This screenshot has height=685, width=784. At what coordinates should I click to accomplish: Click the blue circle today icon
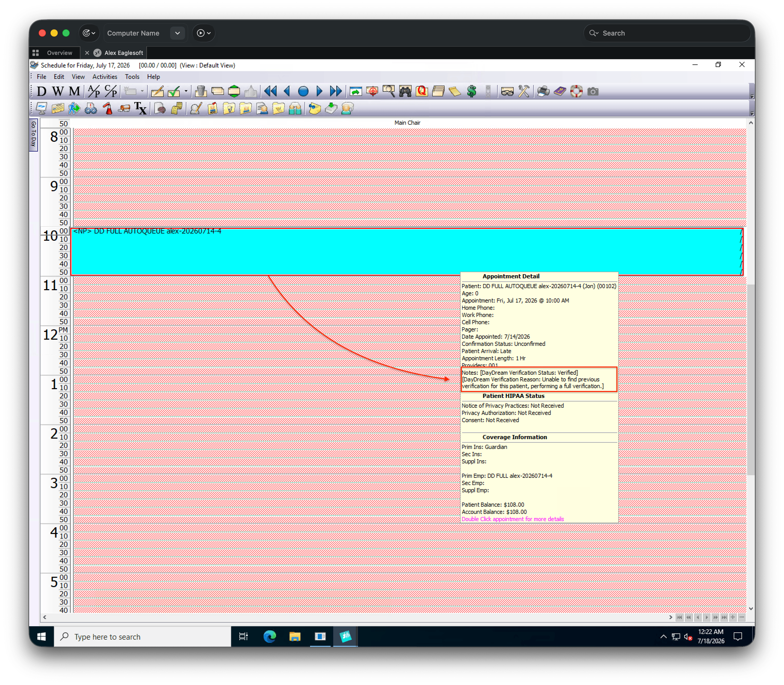coord(304,92)
